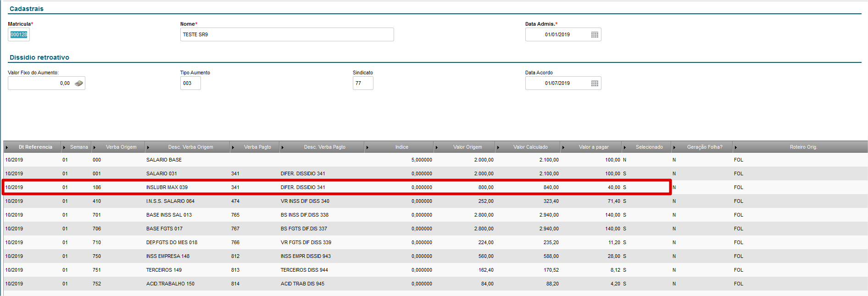Select the TERCEIROS 149 row
The height and width of the screenshot is (296, 868).
click(435, 270)
